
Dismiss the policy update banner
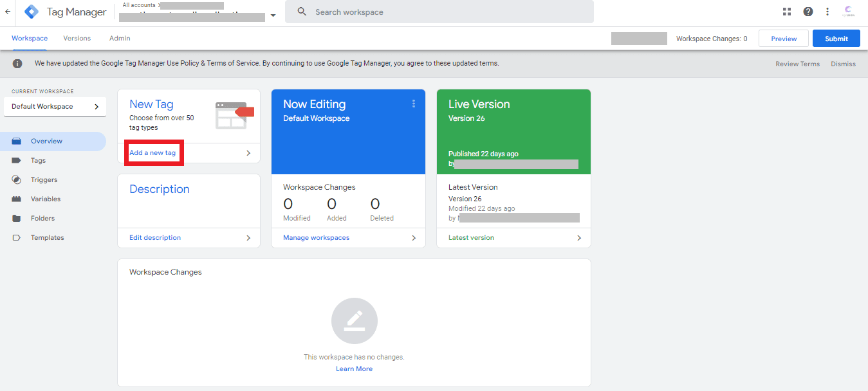click(843, 64)
